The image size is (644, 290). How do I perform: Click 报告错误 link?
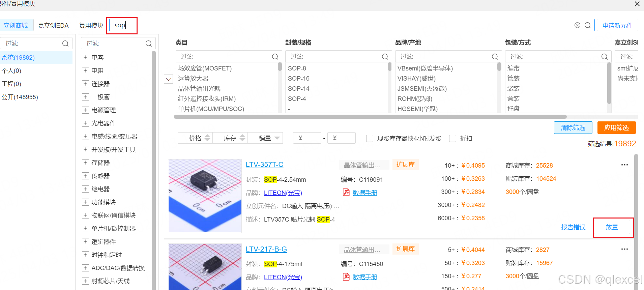(x=573, y=227)
